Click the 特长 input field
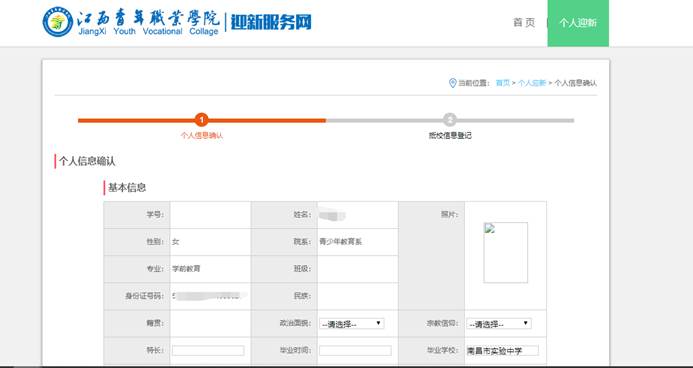 [x=208, y=351]
